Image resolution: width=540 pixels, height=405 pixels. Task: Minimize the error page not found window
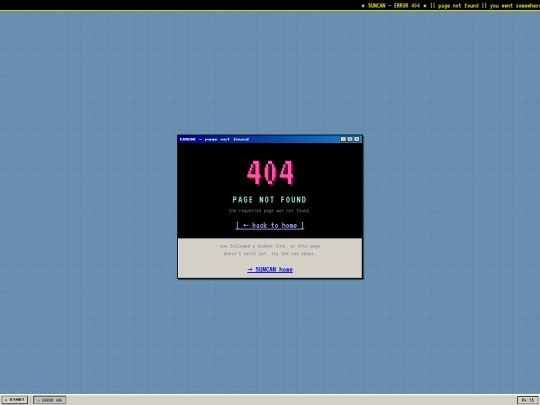[343, 139]
